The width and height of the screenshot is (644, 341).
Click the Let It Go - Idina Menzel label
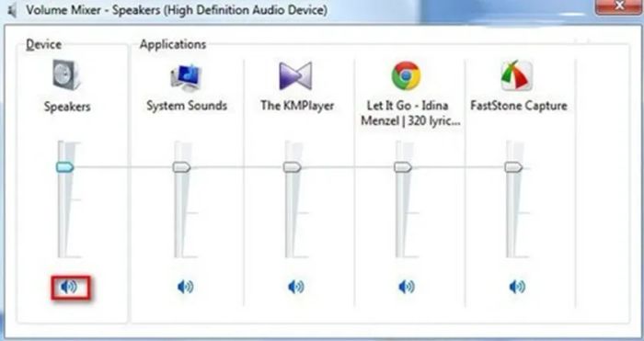pos(410,113)
